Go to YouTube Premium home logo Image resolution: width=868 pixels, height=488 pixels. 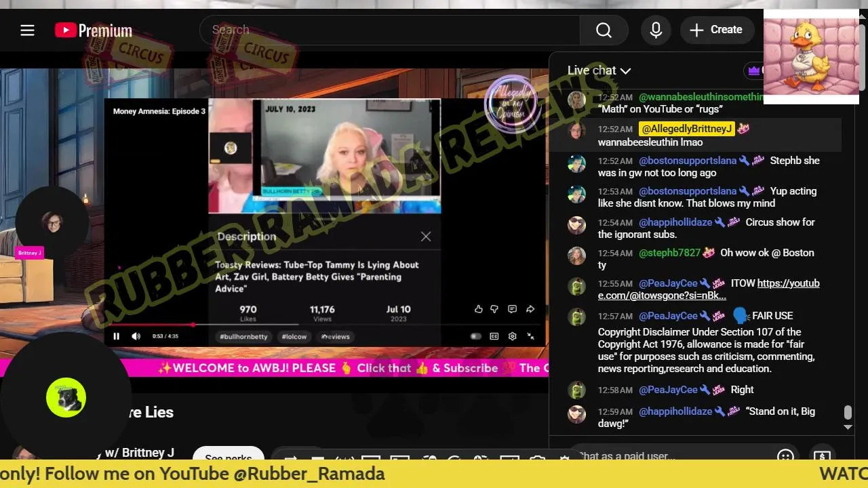coord(94,30)
